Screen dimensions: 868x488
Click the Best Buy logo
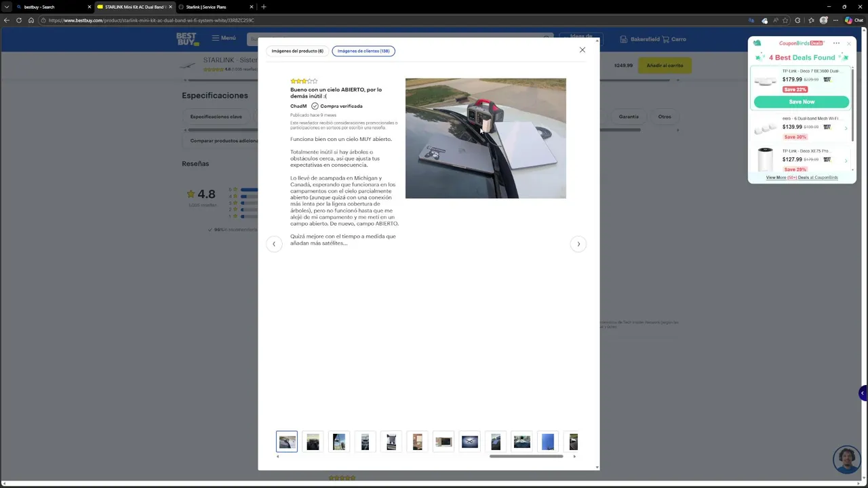[187, 39]
